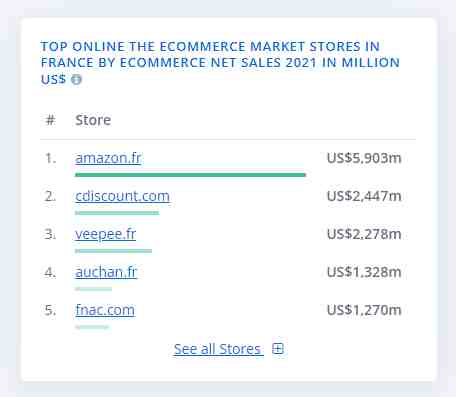
Task: Select the US$2,278m sales value
Action: coord(364,234)
